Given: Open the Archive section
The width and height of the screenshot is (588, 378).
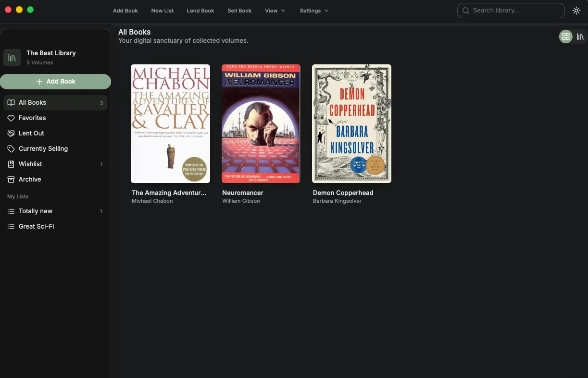Looking at the screenshot, I should 55,180.
